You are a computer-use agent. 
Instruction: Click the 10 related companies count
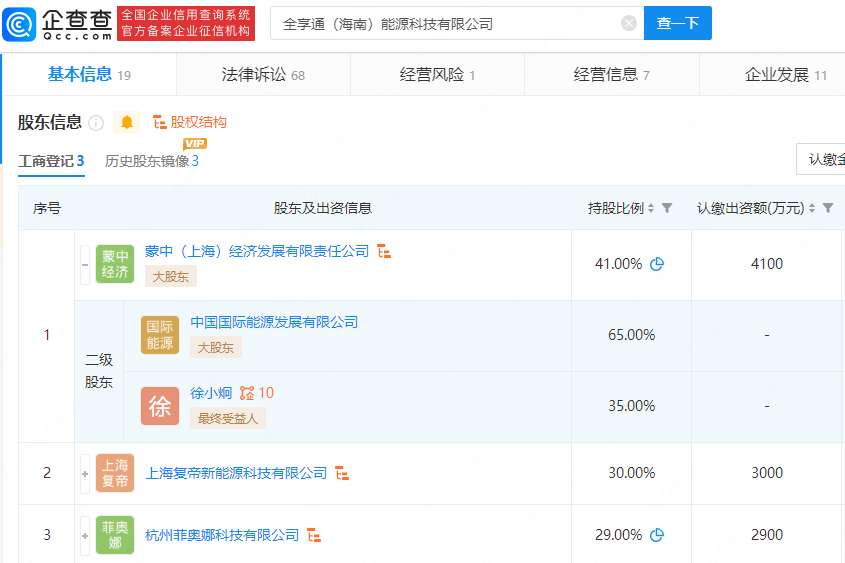pyautogui.click(x=266, y=393)
